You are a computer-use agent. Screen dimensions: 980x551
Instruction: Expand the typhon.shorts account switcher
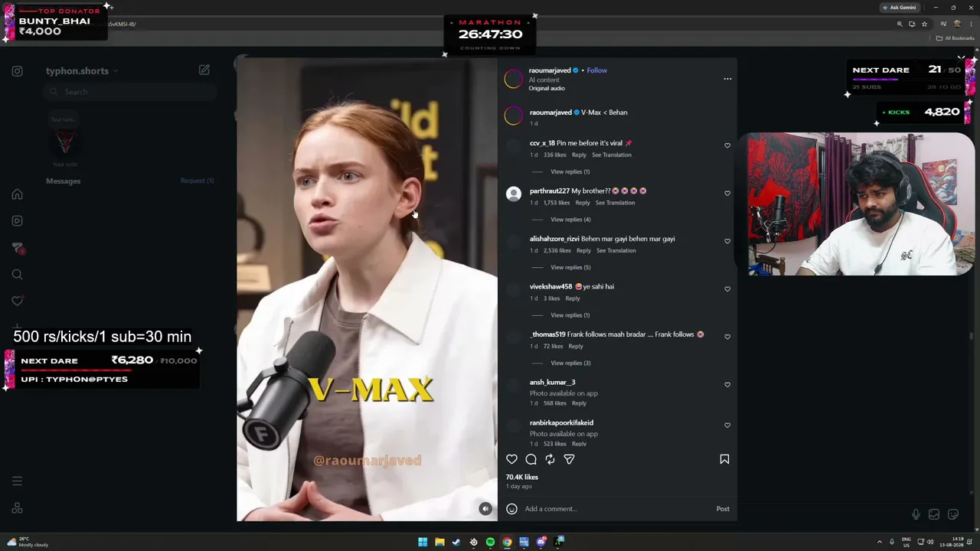pyautogui.click(x=82, y=71)
